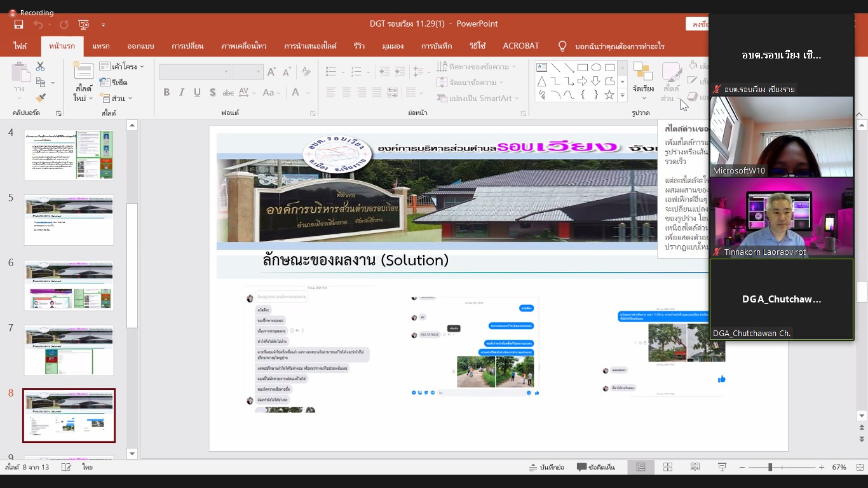Redo the last action in the title bar
Viewport: 868px width, 488px height.
64,24
